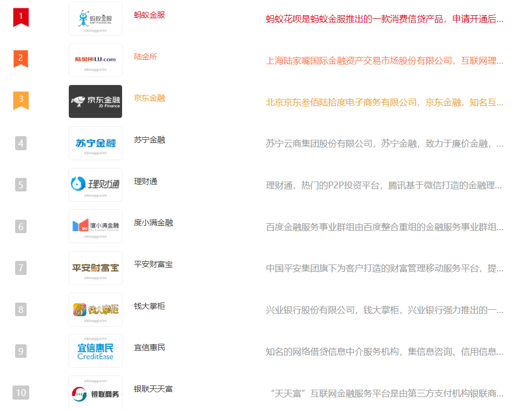Click the gray rank 10 badge
Screen dimensions: 532x409
pos(21,393)
